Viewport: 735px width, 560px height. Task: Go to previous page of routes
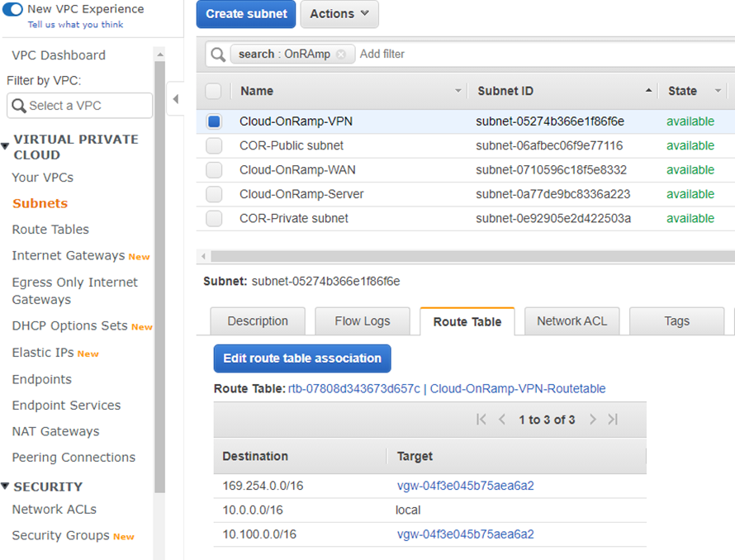click(501, 420)
